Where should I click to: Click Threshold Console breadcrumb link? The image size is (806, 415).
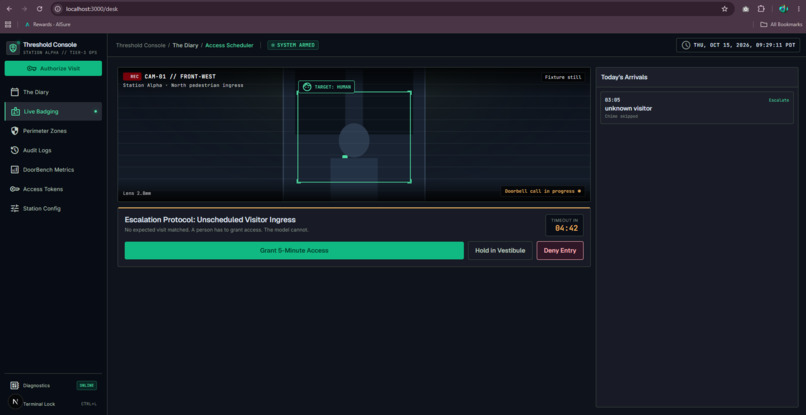click(140, 45)
